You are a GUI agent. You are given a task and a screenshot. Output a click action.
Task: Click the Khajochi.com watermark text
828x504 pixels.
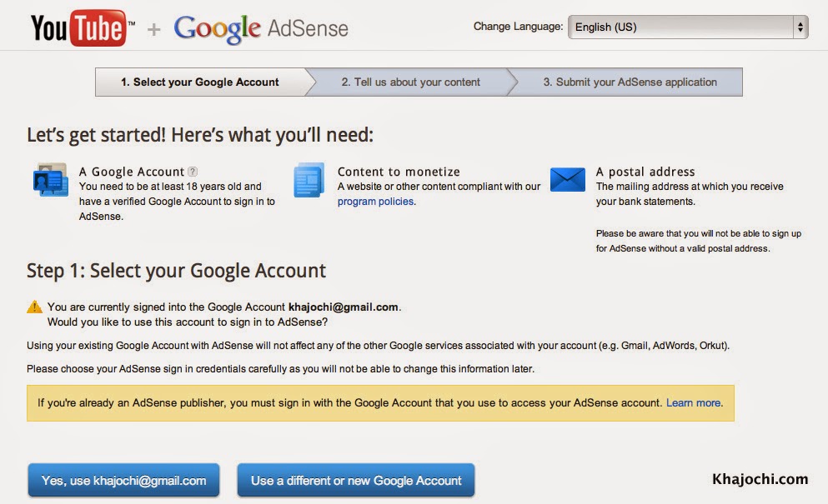click(760, 479)
